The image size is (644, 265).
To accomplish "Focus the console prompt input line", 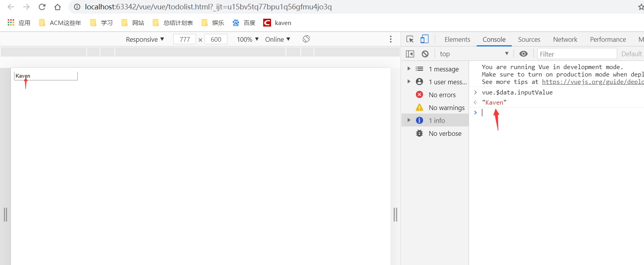I will coord(562,112).
